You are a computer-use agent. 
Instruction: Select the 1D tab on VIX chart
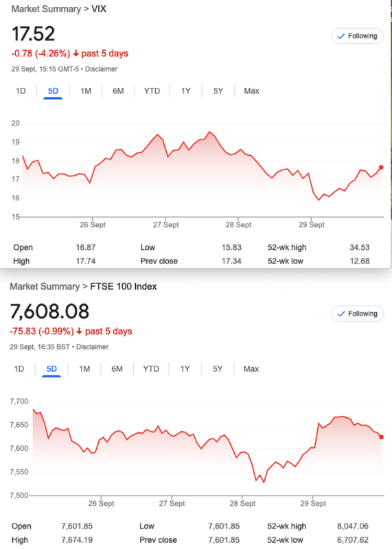pyautogui.click(x=21, y=91)
